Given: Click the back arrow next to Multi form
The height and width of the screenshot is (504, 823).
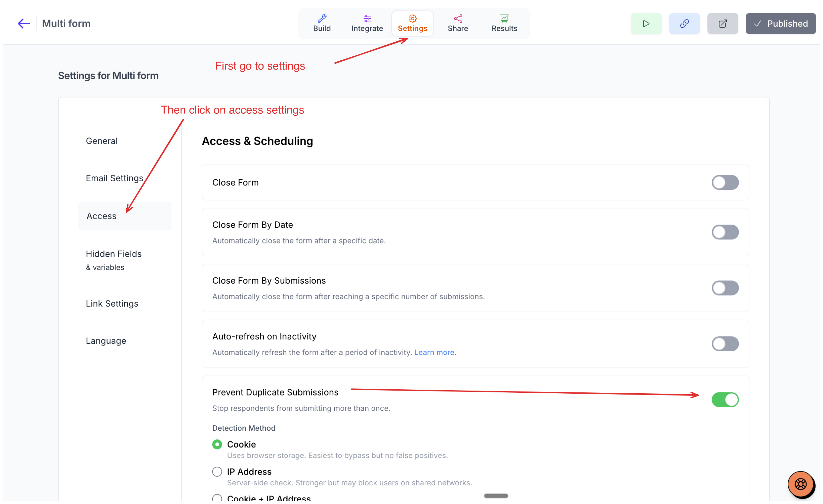Looking at the screenshot, I should [x=24, y=24].
